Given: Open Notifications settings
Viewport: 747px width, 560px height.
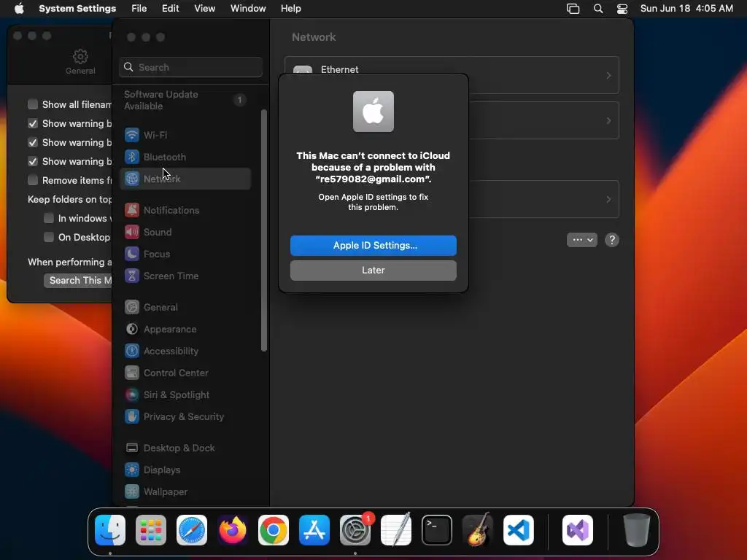Looking at the screenshot, I should click(x=185, y=211).
